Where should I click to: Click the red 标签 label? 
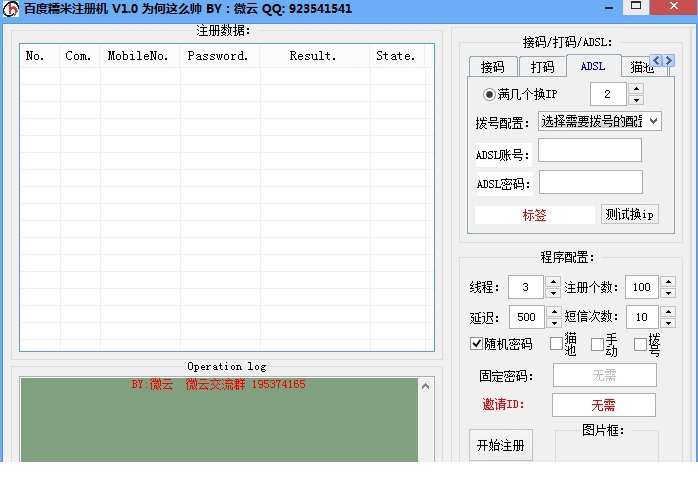[x=534, y=216]
